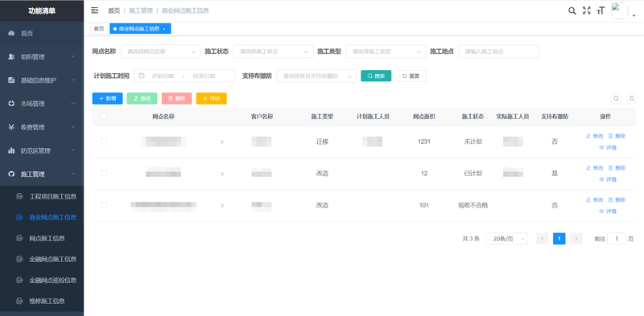Click the yellow 导出 export button
The width and height of the screenshot is (644, 316).
coord(211,98)
